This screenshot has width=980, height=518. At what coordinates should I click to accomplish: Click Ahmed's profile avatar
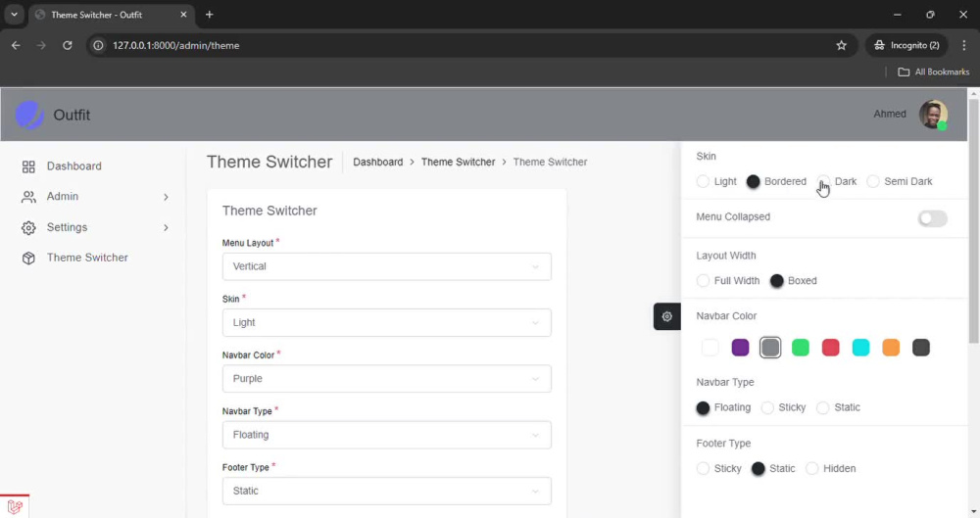pyautogui.click(x=933, y=115)
